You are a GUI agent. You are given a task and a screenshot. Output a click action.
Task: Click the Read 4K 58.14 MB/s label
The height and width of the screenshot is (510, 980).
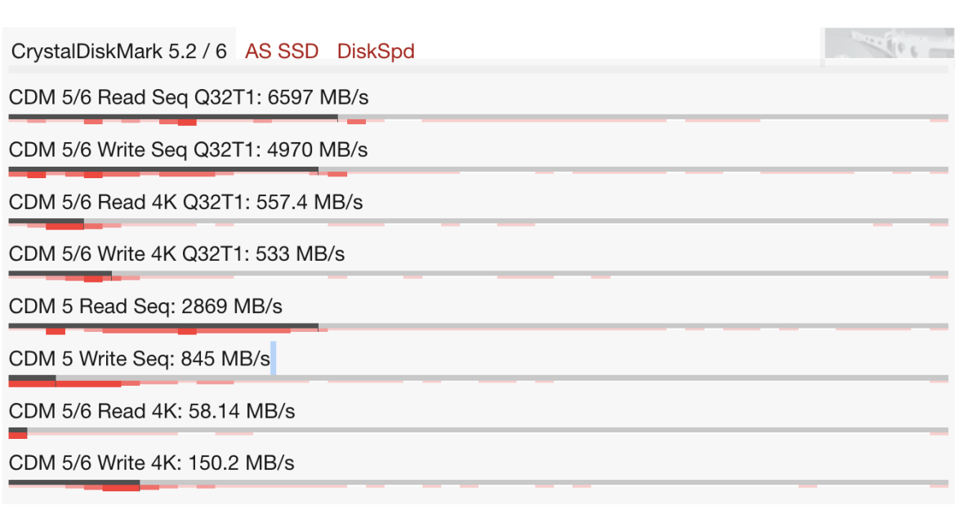tap(151, 411)
